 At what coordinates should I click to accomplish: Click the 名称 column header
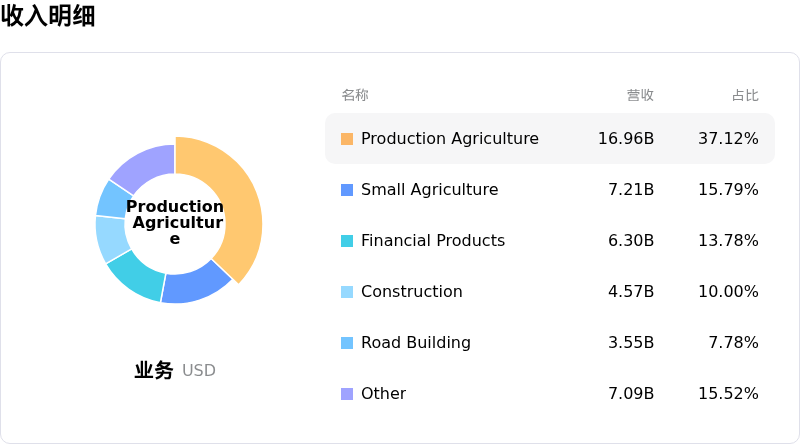(x=355, y=95)
